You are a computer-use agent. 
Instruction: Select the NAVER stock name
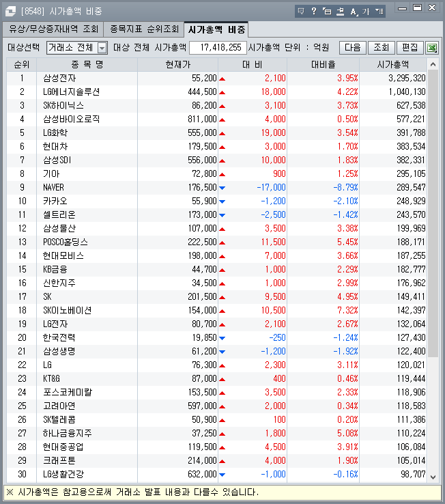tap(54, 187)
